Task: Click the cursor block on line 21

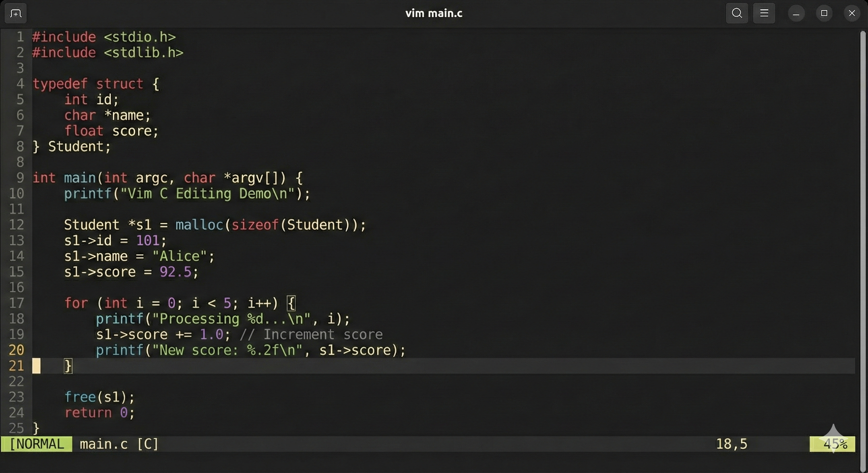Action: (36, 366)
